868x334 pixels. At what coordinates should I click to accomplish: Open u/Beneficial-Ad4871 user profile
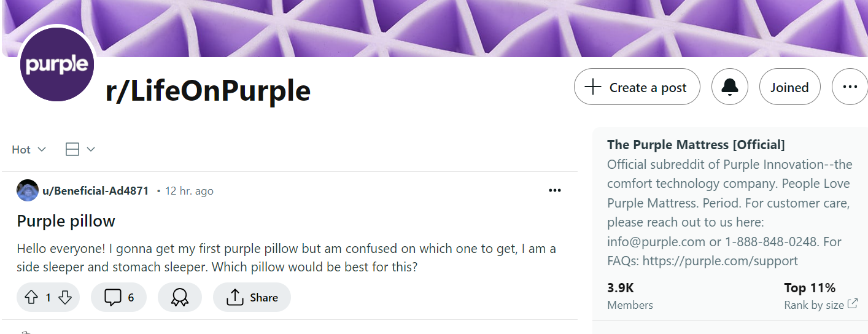click(x=95, y=191)
